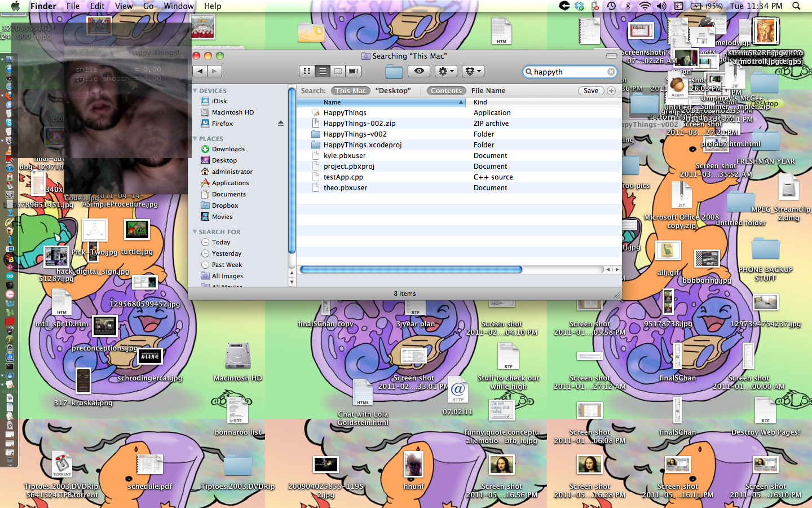
Task: Show files from Yesterday
Action: click(226, 253)
